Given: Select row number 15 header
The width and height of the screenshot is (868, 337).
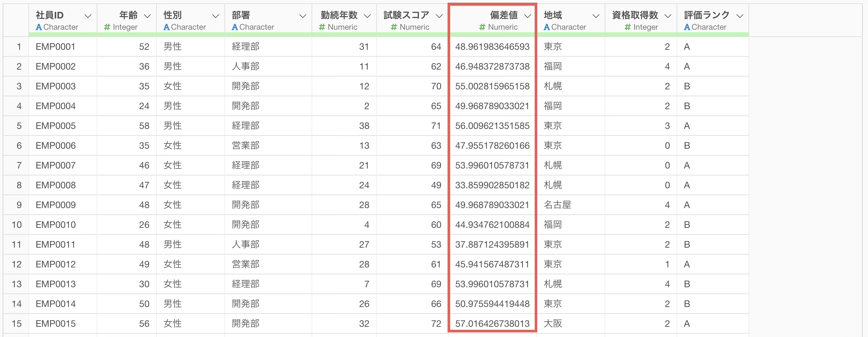Looking at the screenshot, I should (x=17, y=323).
